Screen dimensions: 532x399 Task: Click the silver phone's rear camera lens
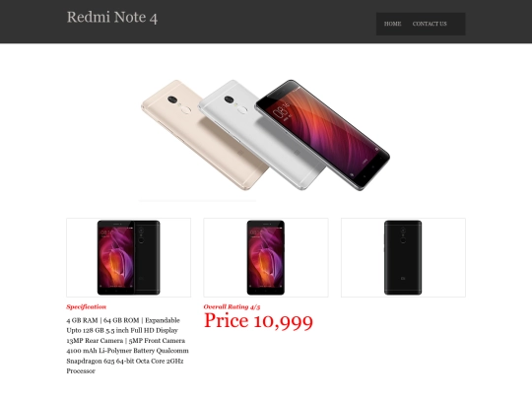(x=229, y=100)
